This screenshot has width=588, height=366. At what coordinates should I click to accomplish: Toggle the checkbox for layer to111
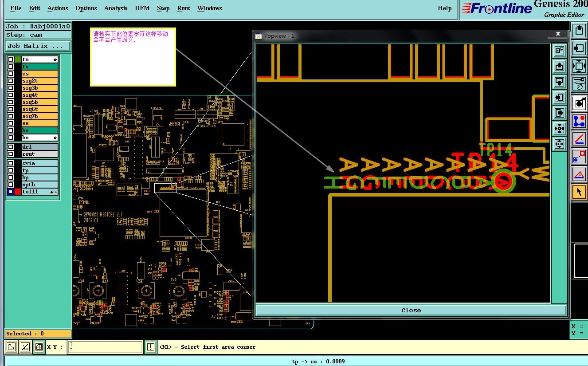point(11,192)
